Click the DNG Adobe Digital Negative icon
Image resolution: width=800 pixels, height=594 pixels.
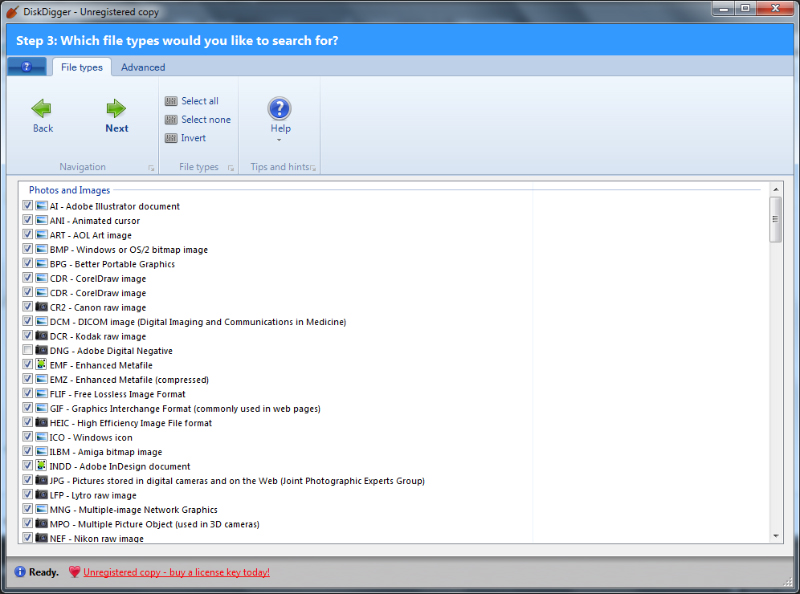pyautogui.click(x=41, y=350)
